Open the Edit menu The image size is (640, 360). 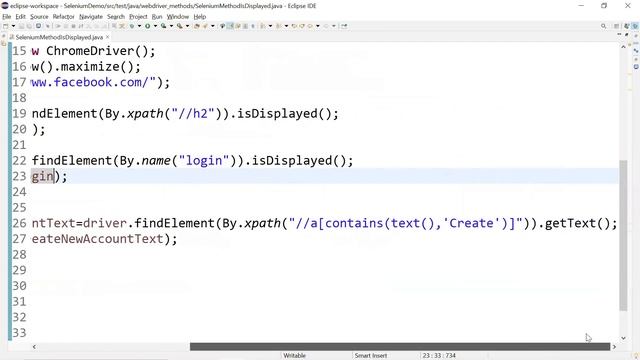(x=20, y=16)
